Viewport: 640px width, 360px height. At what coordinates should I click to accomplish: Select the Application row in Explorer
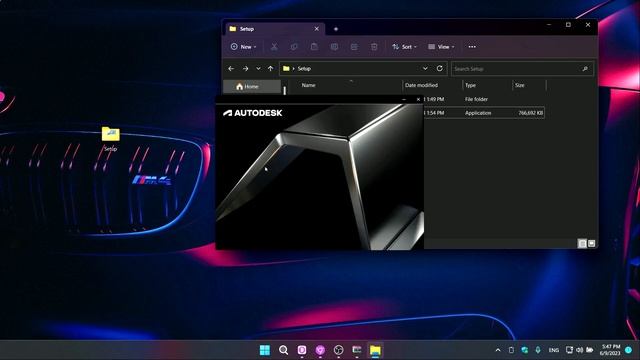coord(484,113)
